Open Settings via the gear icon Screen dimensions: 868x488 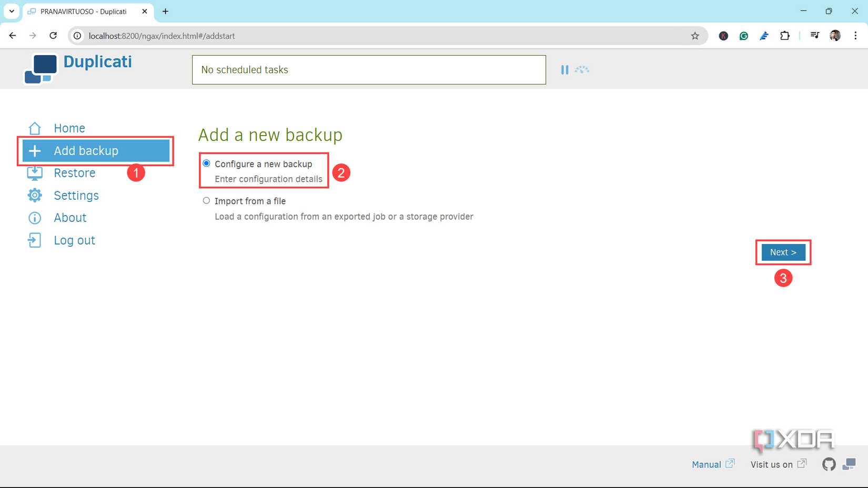point(34,195)
